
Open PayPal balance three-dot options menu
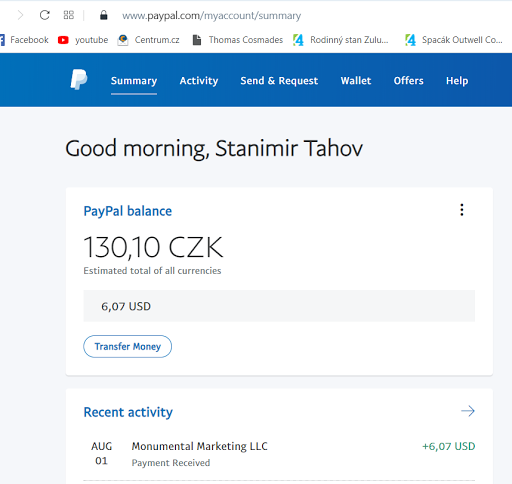tap(462, 210)
